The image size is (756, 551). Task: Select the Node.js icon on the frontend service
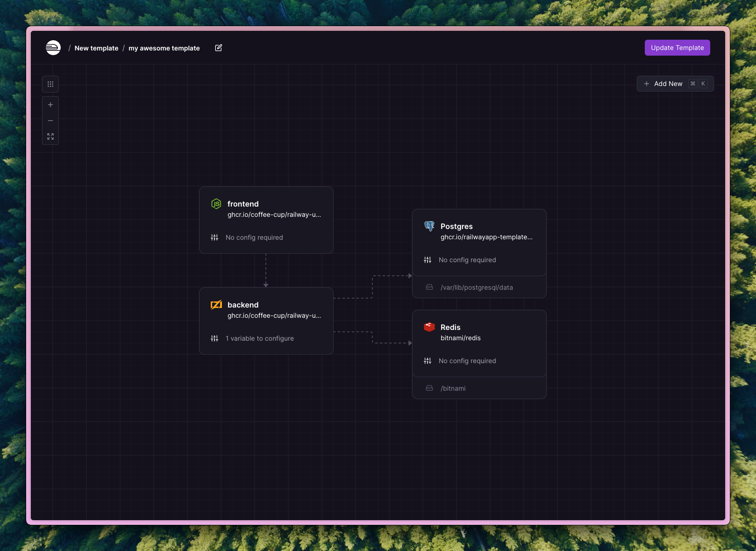pyautogui.click(x=216, y=204)
